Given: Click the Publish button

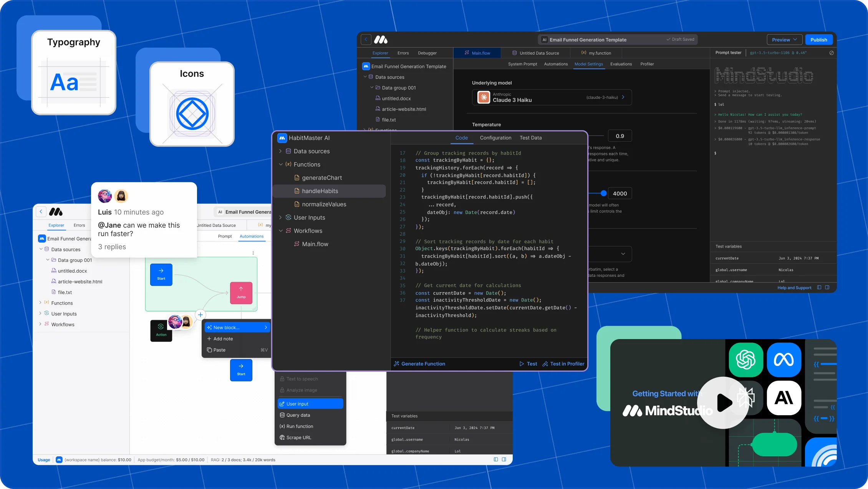Looking at the screenshot, I should click(818, 39).
